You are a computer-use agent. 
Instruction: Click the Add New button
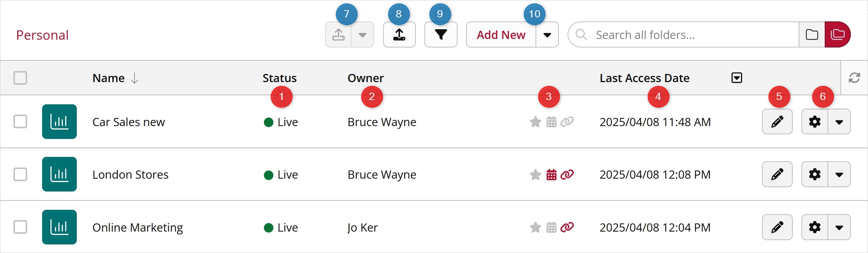501,35
